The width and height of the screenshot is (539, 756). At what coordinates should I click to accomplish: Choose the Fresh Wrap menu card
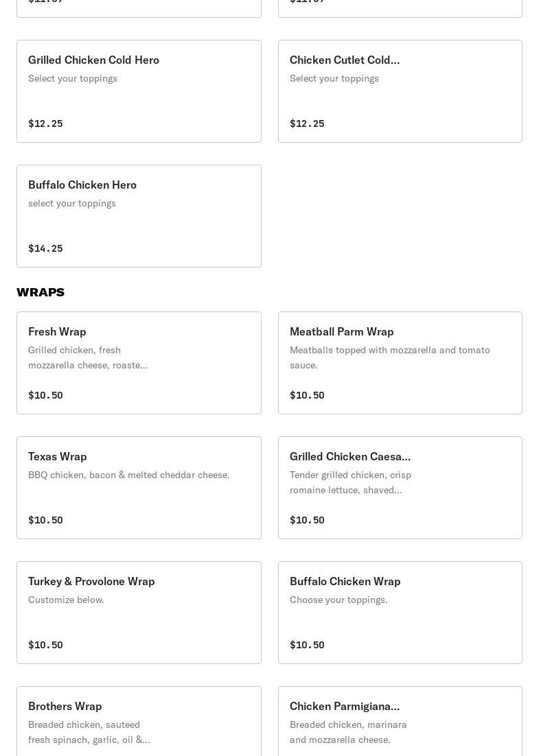click(139, 363)
